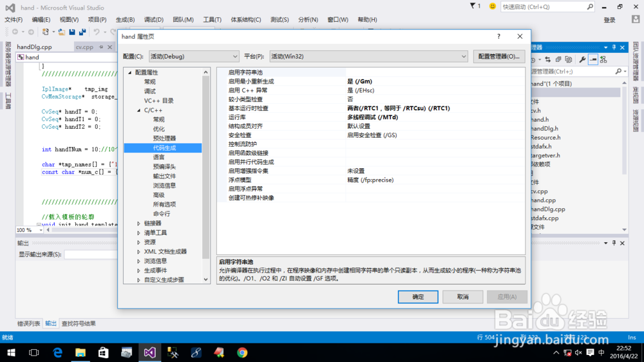Switch to the handDlg.cpp tab
The image size is (644, 362).
click(x=35, y=47)
